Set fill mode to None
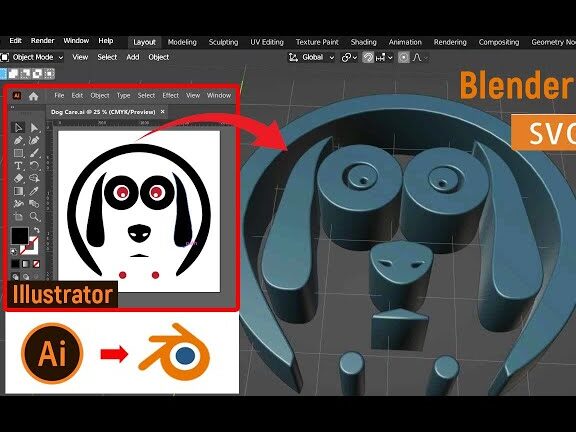This screenshot has height=432, width=576. (x=36, y=264)
